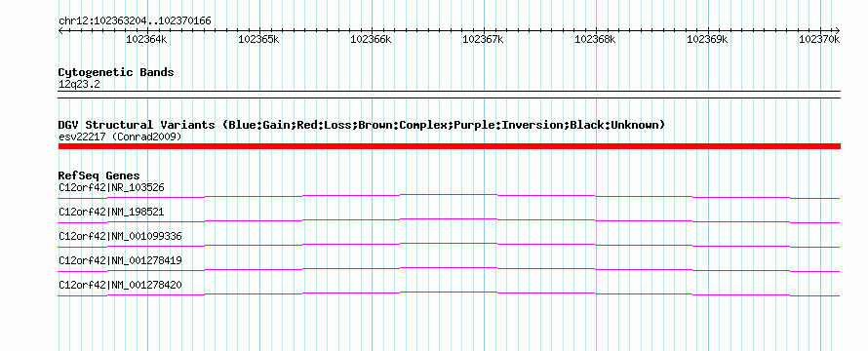The width and height of the screenshot is (868, 351).
Task: Click the magenta NR_103526 transcript line
Action: [x=449, y=196]
